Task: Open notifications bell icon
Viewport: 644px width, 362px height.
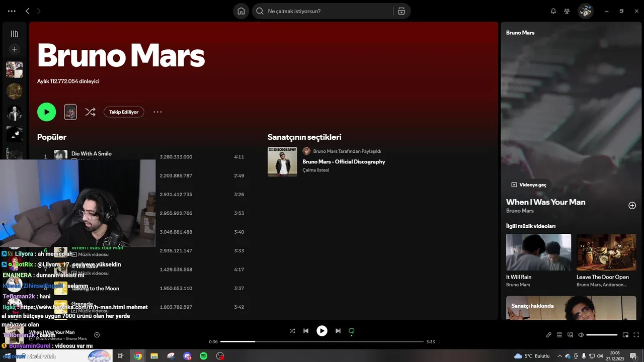Action: [x=553, y=11]
